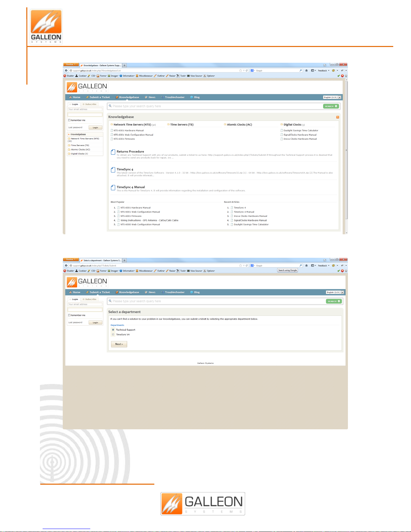This screenshot has width=411, height=532.
Task: Click Galleon logo in Knowledgebase window page header
Action: (x=87, y=87)
